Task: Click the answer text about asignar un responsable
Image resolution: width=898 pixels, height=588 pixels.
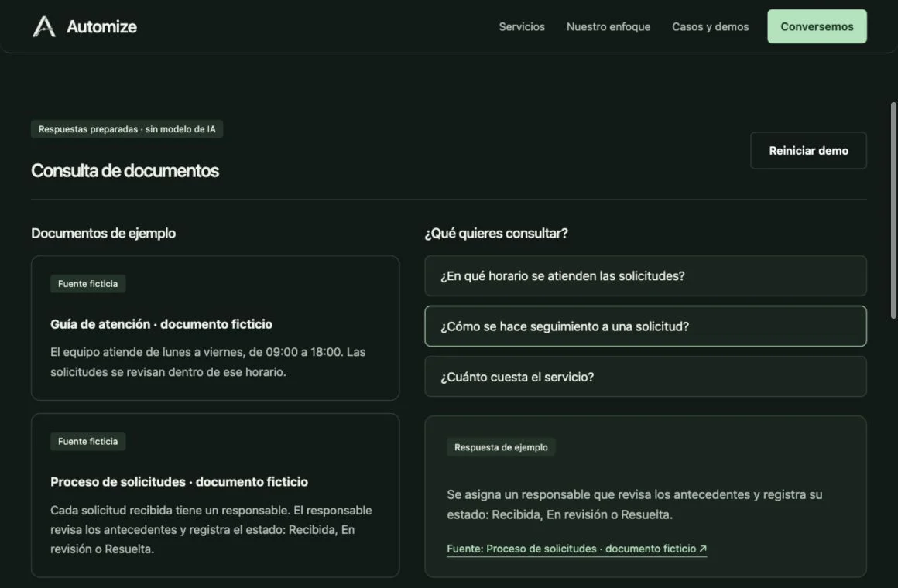Action: 635,504
